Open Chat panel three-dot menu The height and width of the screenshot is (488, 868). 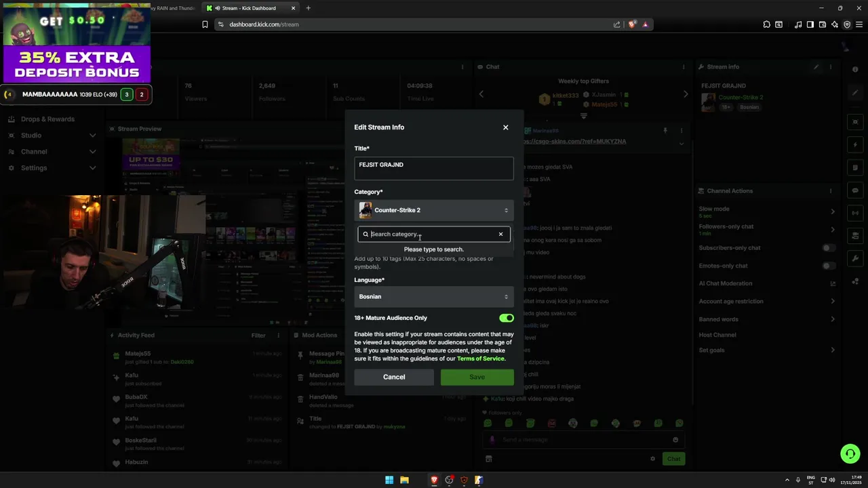[x=684, y=67]
